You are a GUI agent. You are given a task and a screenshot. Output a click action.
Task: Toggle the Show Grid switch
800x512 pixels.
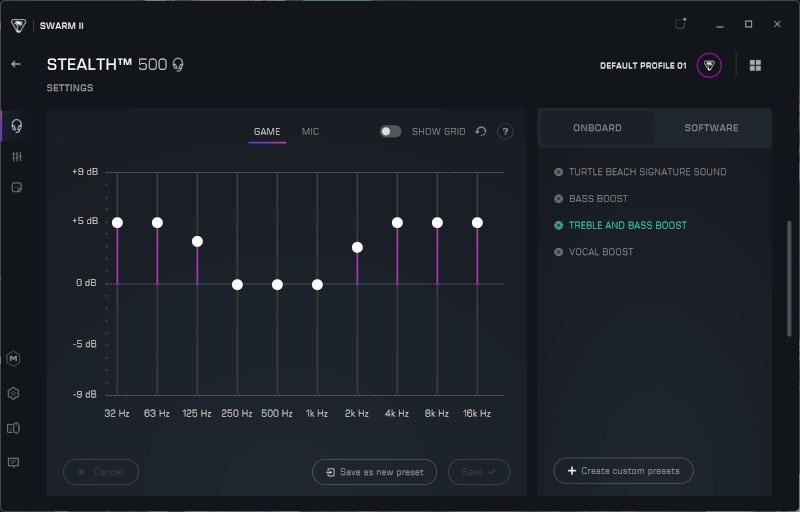(390, 132)
